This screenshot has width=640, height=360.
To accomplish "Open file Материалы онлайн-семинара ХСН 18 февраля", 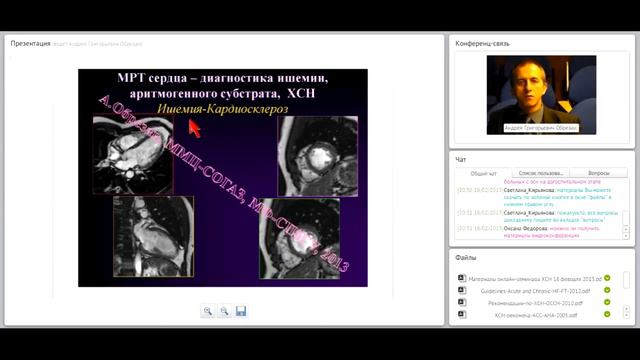I will (x=535, y=279).
